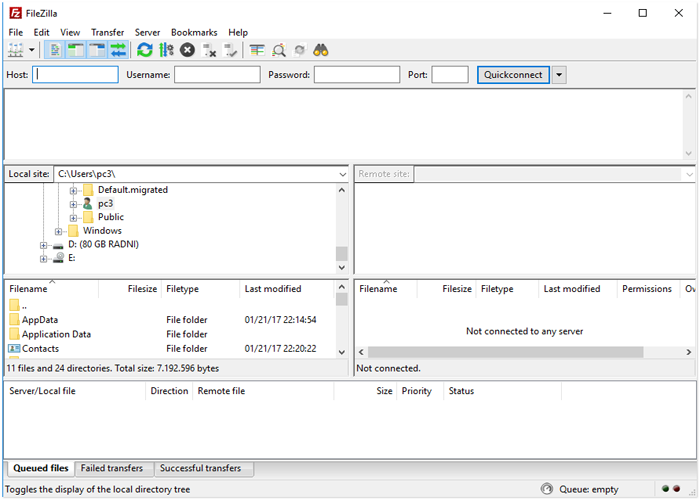This screenshot has height=500, width=700.
Task: Toggle transfer queue display icon
Action: (x=118, y=50)
